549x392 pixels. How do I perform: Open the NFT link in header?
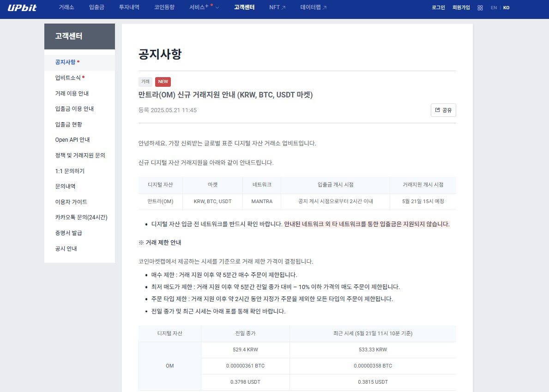(274, 7)
